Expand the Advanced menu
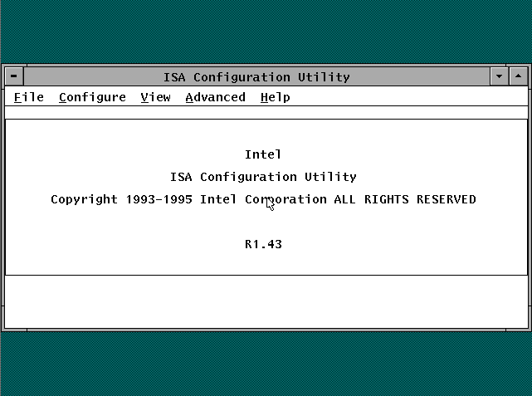This screenshot has width=532, height=396. (215, 97)
